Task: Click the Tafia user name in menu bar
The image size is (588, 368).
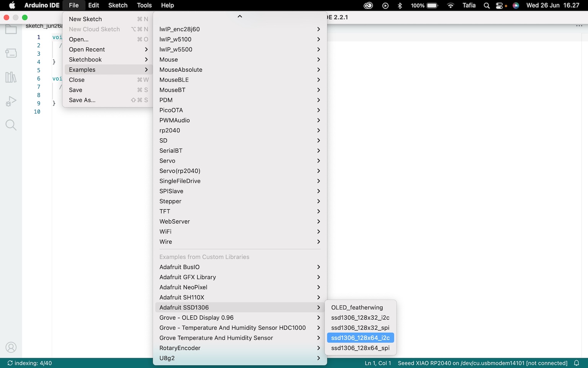Action: point(469,5)
